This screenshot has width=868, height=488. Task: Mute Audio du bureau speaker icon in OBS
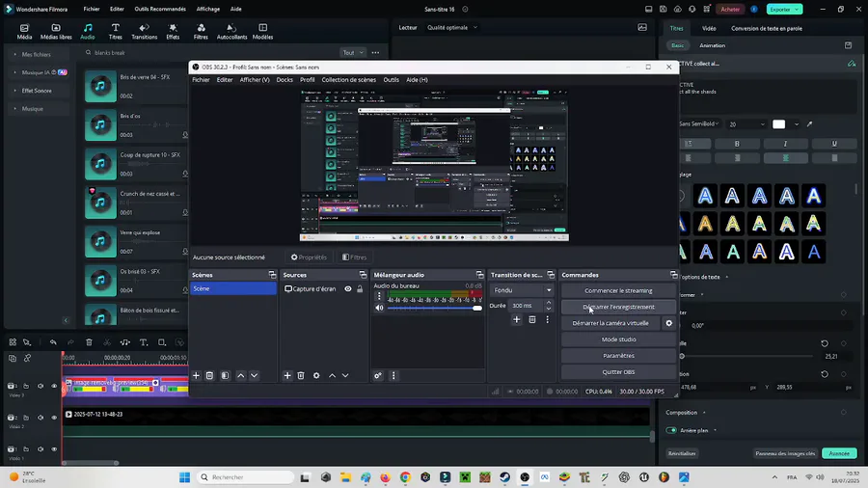click(x=379, y=309)
